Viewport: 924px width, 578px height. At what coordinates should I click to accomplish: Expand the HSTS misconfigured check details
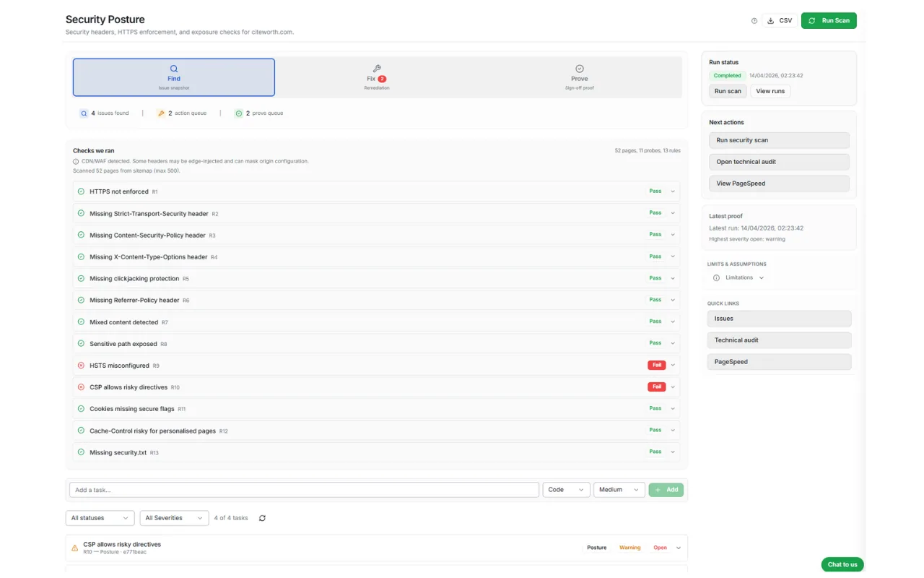click(673, 366)
